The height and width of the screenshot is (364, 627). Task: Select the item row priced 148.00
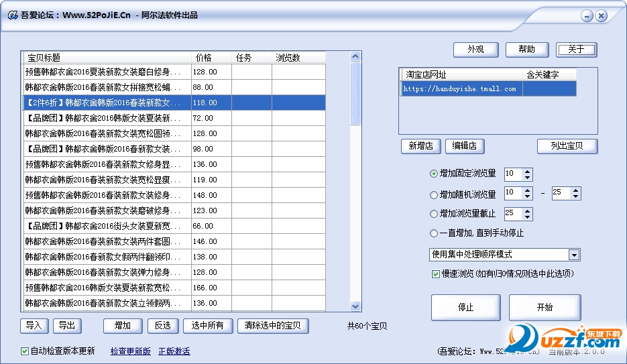coord(175,195)
